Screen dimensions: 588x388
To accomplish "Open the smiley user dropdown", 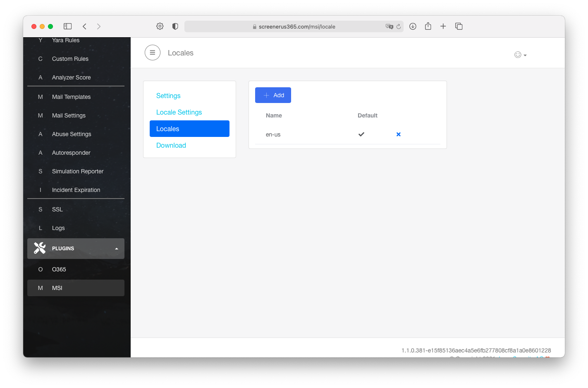I will [520, 55].
